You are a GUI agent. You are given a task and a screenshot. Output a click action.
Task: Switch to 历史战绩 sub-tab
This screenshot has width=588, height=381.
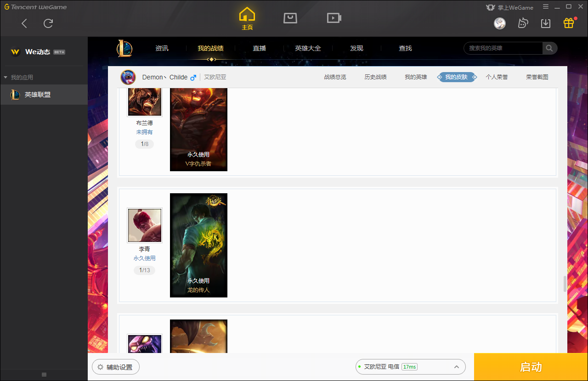point(375,77)
